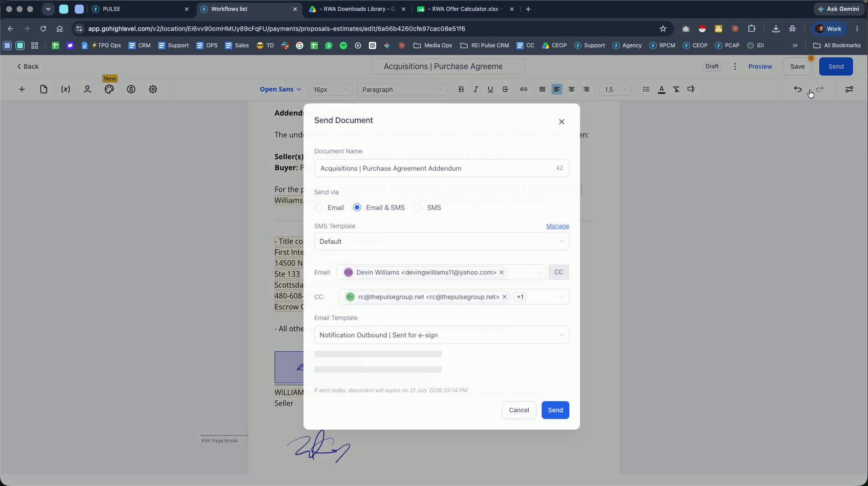The image size is (868, 486).
Task: Switch to the PULSE browser tab
Action: (x=140, y=9)
